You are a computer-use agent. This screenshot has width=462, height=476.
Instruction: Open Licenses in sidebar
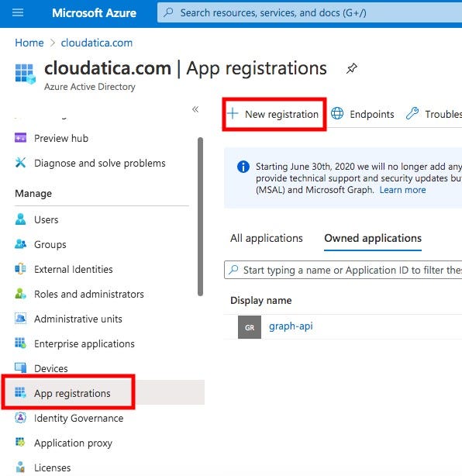(x=52, y=467)
